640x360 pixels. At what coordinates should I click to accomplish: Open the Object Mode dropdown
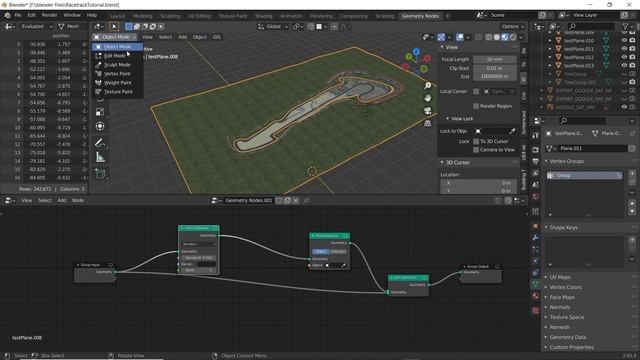click(116, 37)
